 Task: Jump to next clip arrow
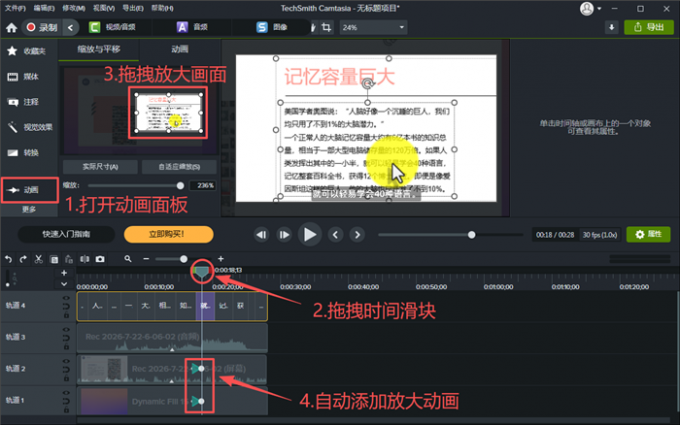click(x=357, y=235)
